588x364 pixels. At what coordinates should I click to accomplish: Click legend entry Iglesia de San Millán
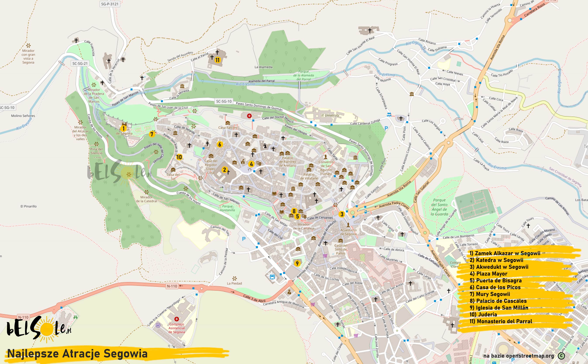499,308
